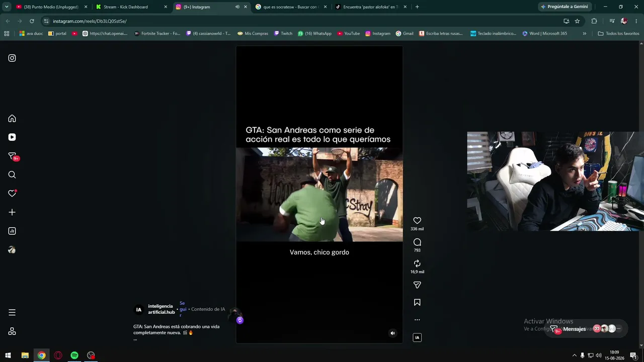Open File Explorer from the taskbar
The image size is (644, 362).
tap(25, 355)
